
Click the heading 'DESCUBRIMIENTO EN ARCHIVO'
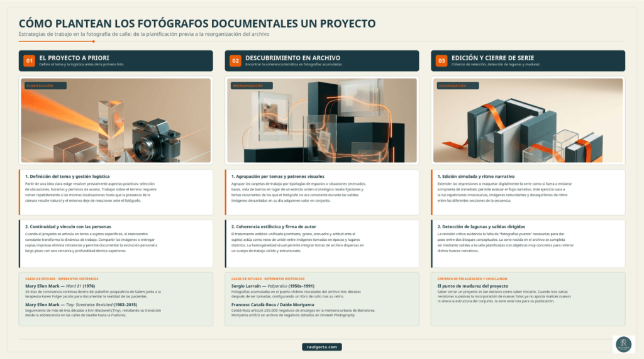tap(293, 58)
